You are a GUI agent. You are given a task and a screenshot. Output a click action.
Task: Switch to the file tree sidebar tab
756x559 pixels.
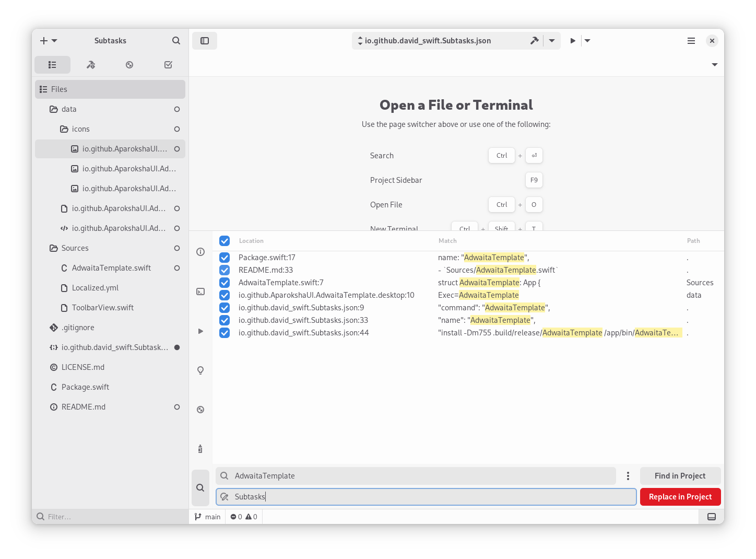52,65
